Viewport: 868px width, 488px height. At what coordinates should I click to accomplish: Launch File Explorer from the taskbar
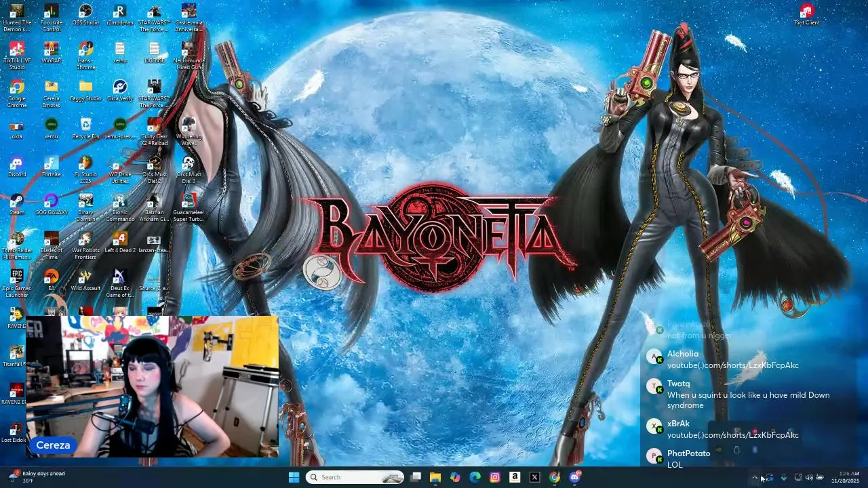pos(435,477)
